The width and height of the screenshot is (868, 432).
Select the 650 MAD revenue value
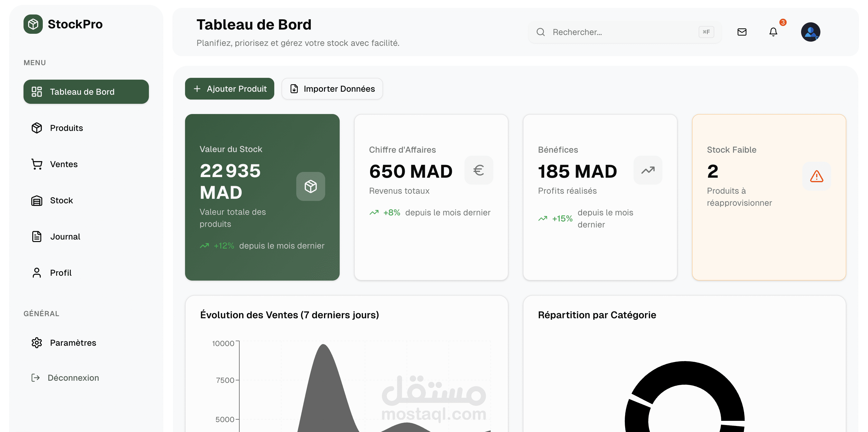(411, 171)
